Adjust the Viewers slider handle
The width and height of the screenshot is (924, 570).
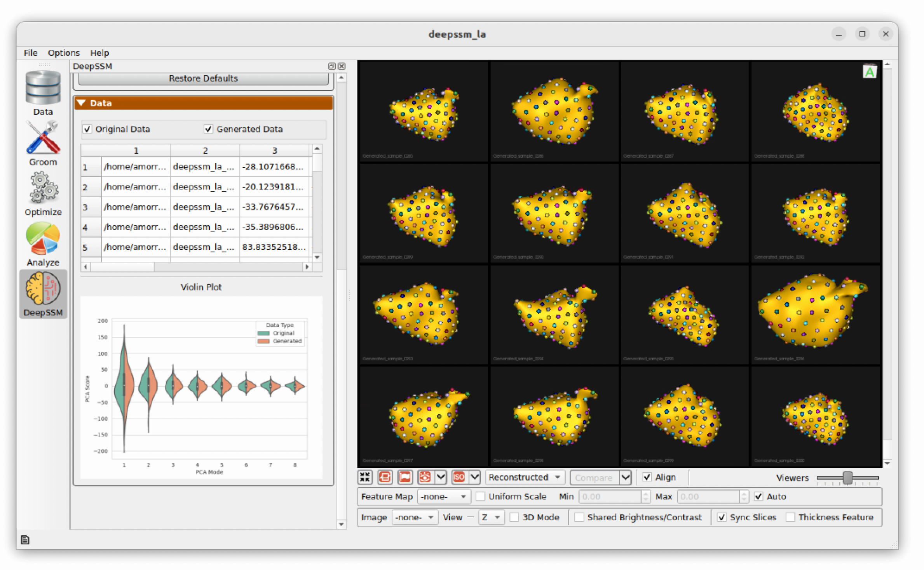(848, 478)
